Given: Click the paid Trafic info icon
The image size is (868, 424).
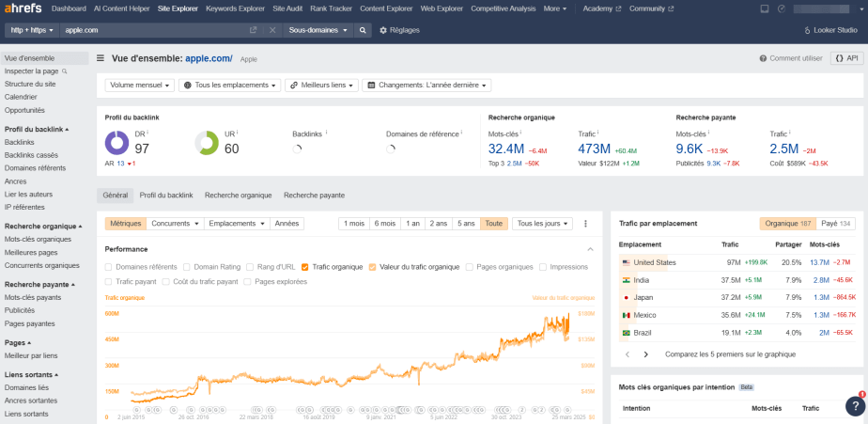Looking at the screenshot, I should 790,133.
